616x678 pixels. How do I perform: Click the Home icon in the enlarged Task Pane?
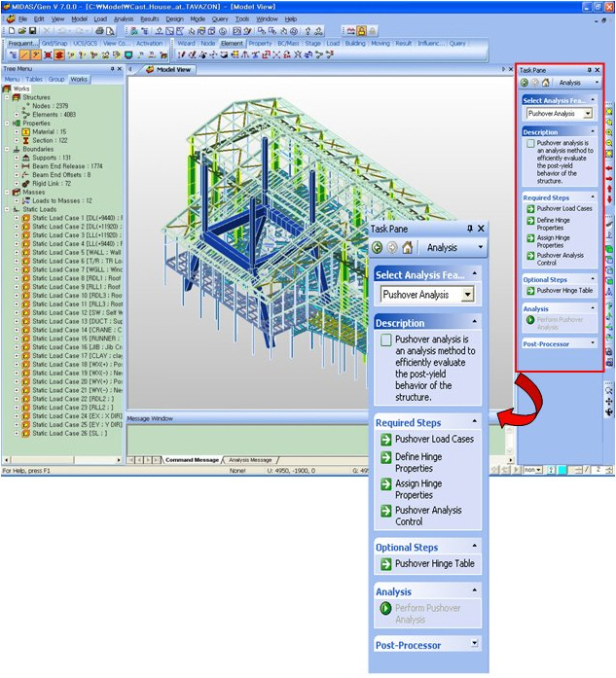408,247
